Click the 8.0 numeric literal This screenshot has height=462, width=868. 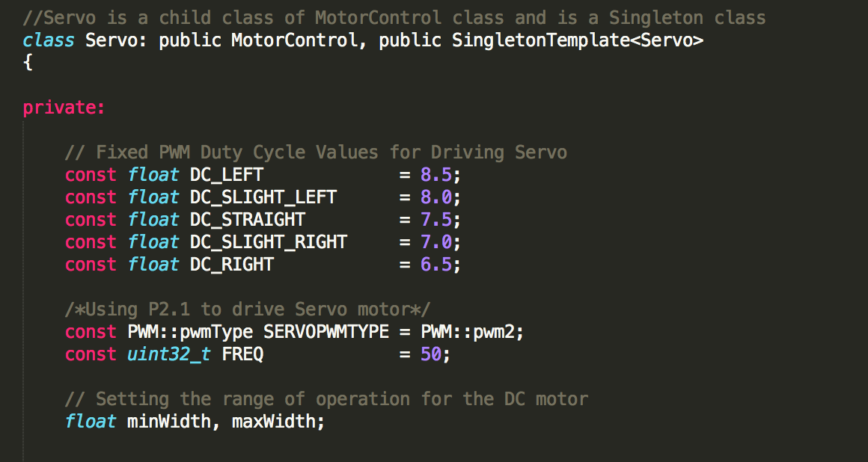pyautogui.click(x=436, y=197)
